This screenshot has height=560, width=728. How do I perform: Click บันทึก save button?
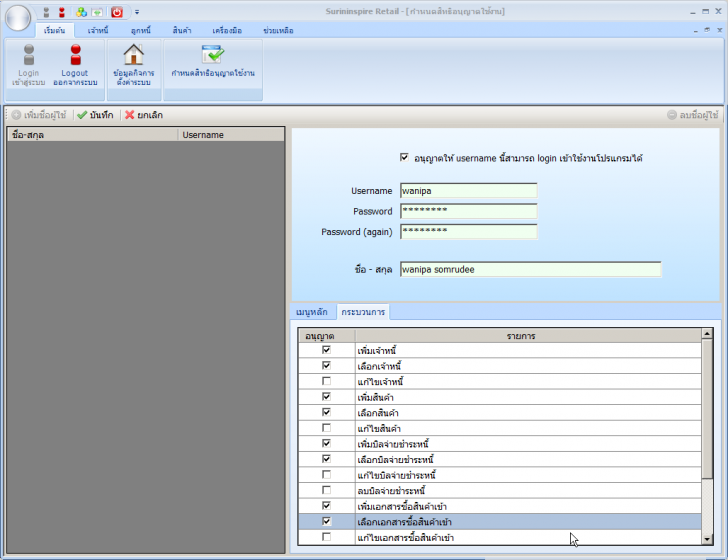click(95, 115)
